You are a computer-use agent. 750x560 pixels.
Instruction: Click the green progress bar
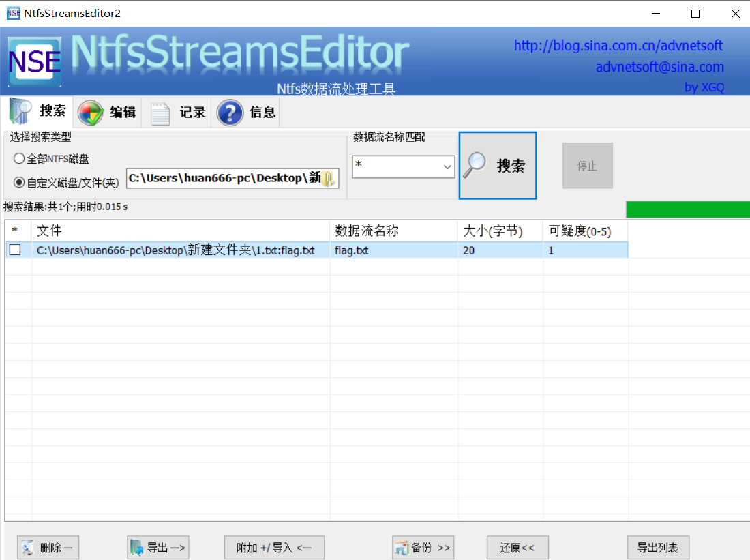click(688, 209)
